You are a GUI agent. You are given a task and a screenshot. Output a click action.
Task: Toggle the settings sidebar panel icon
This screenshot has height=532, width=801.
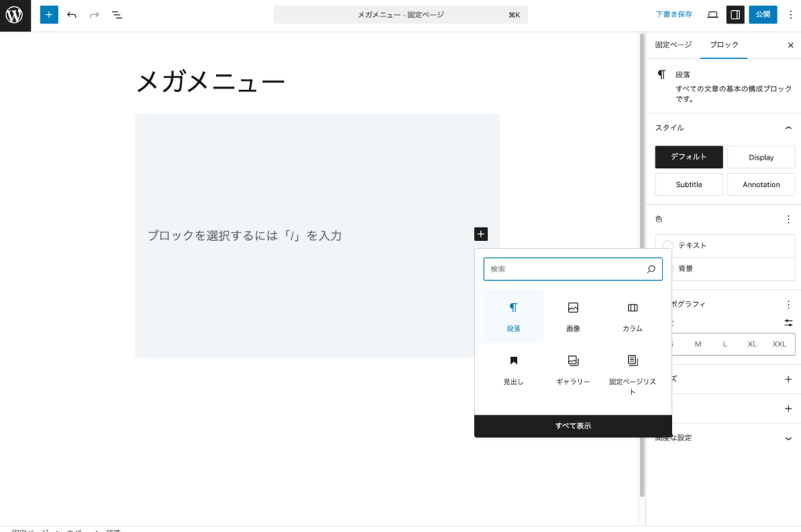coord(735,14)
